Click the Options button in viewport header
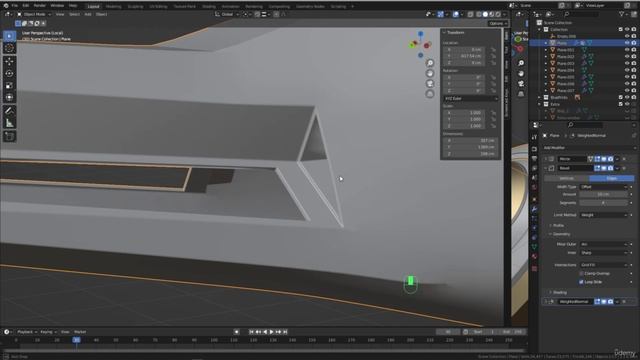Screen dimensions: 640x360 [498, 24]
